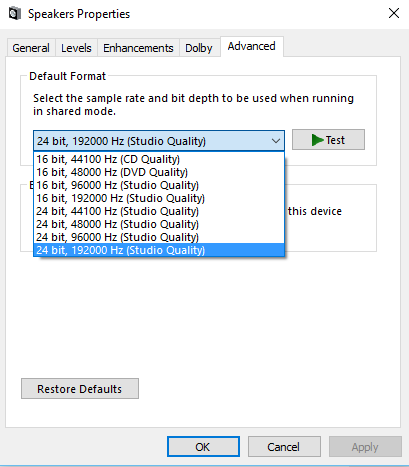Click the Cancel button

coord(284,447)
